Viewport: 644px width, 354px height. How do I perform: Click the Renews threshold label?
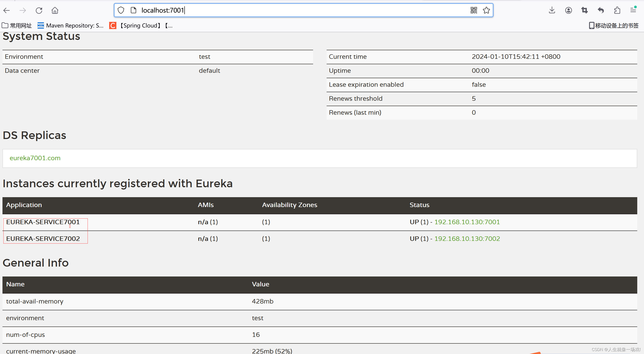coord(355,98)
